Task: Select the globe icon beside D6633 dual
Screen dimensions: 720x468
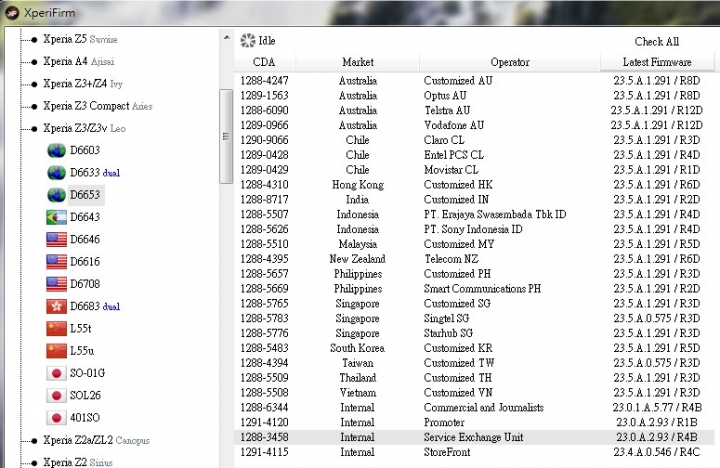Action: pos(56,173)
